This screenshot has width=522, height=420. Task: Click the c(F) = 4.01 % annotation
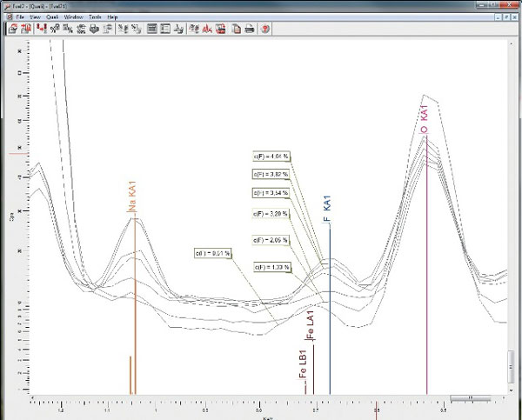pyautogui.click(x=271, y=157)
